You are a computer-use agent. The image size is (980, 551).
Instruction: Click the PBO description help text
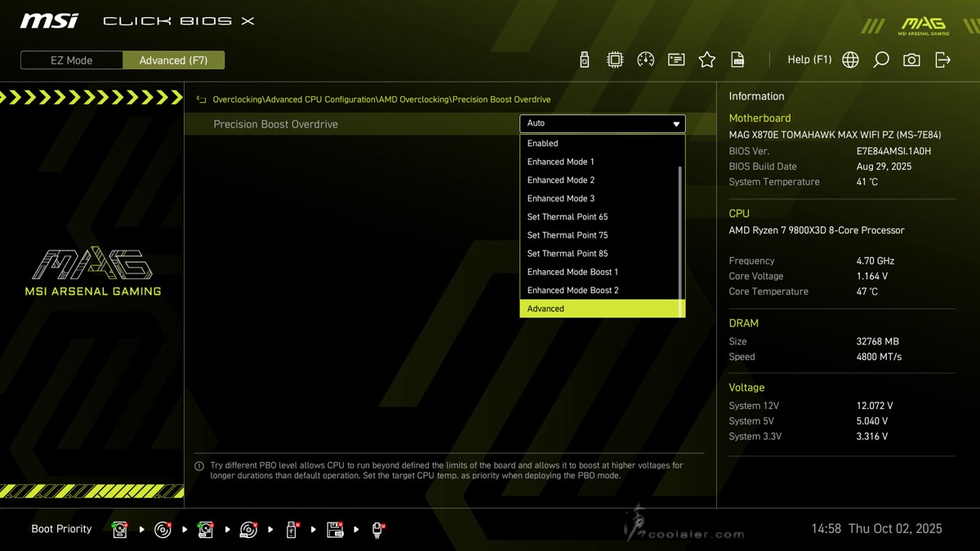(447, 470)
